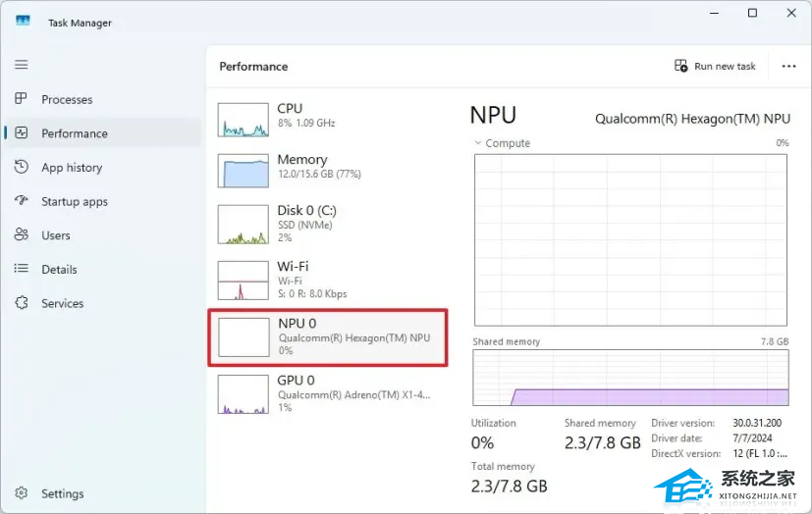Click the Total memory 2.3/7.8 GB value

click(509, 487)
